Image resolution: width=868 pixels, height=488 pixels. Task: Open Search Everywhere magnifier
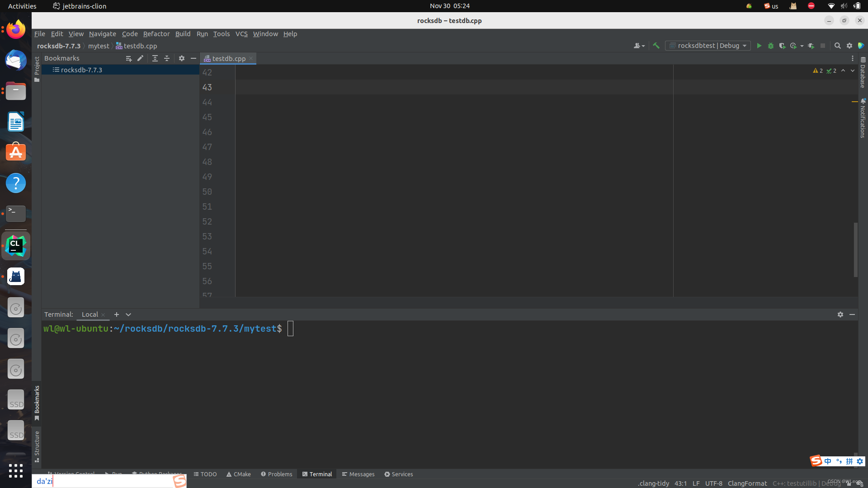837,46
